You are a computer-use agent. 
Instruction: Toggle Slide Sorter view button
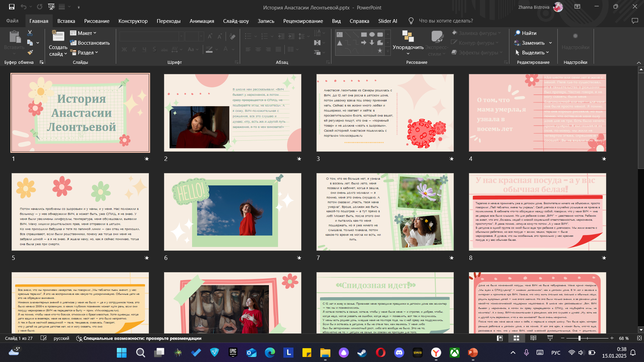(x=516, y=338)
